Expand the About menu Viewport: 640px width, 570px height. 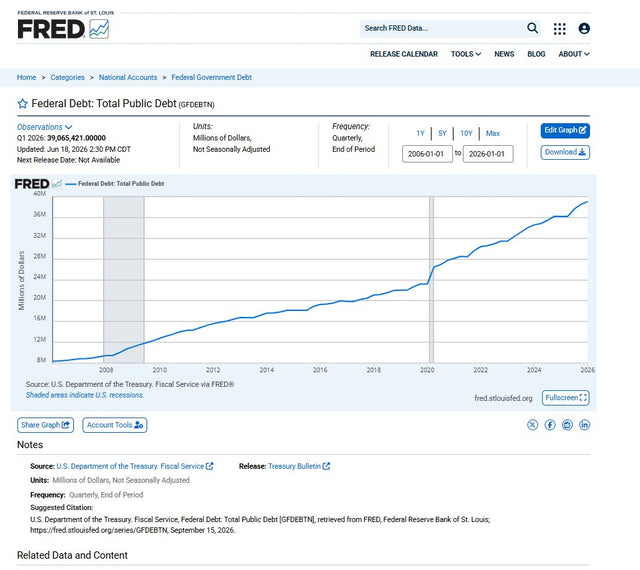click(x=574, y=54)
